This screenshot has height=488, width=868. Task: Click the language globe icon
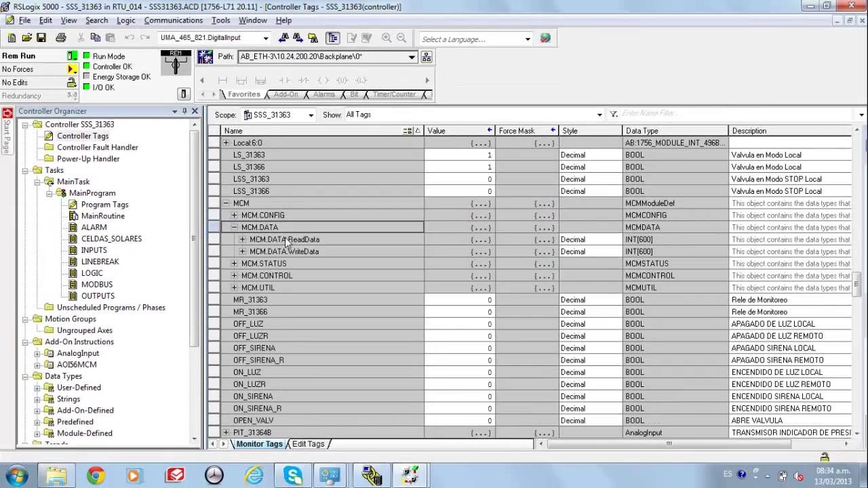[x=545, y=38]
